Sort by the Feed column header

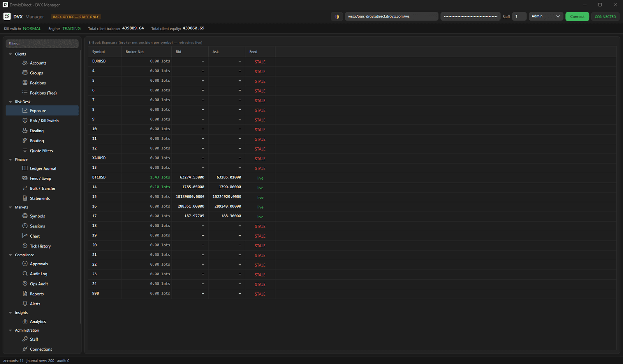point(260,52)
